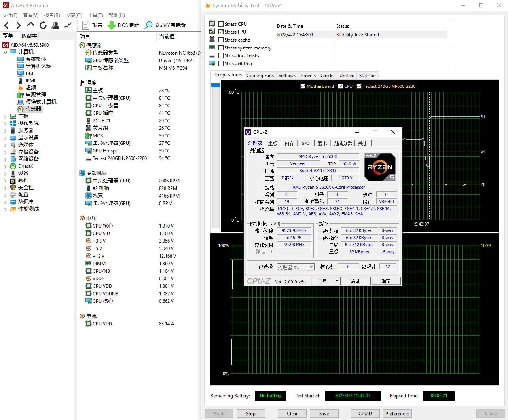Expand the 主板 tree node
The width and height of the screenshot is (508, 420).
[5, 116]
